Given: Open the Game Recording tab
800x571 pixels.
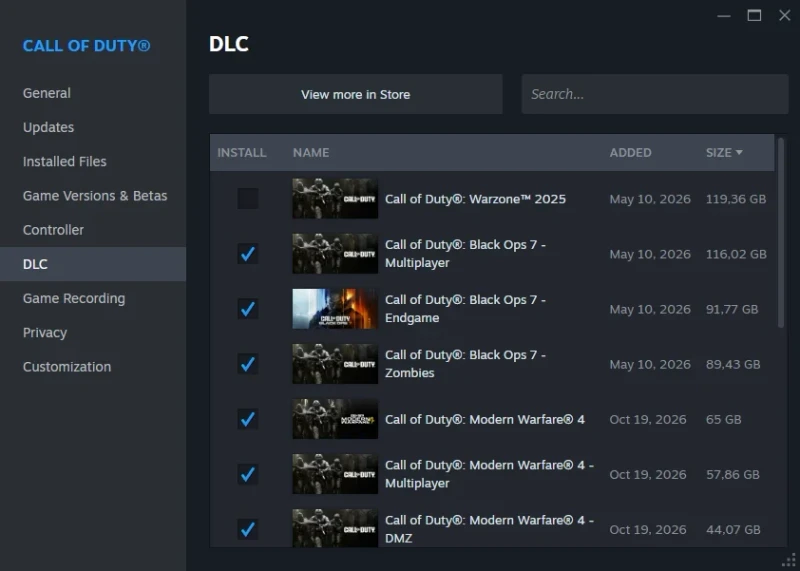Looking at the screenshot, I should (x=93, y=298).
